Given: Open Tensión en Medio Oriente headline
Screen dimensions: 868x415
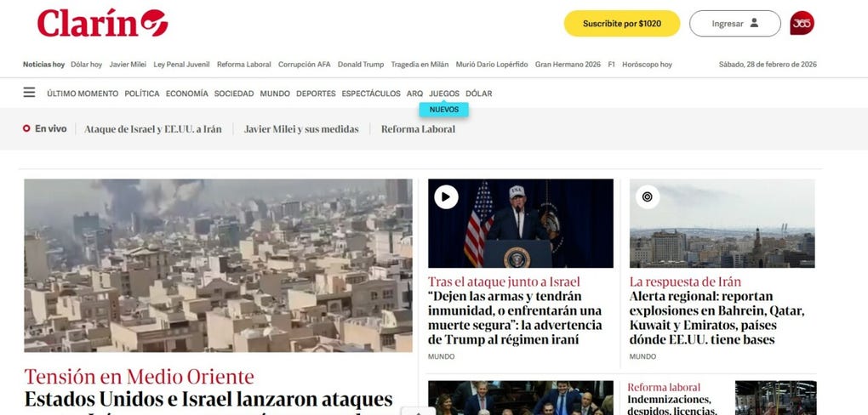Looking at the screenshot, I should tap(139, 377).
